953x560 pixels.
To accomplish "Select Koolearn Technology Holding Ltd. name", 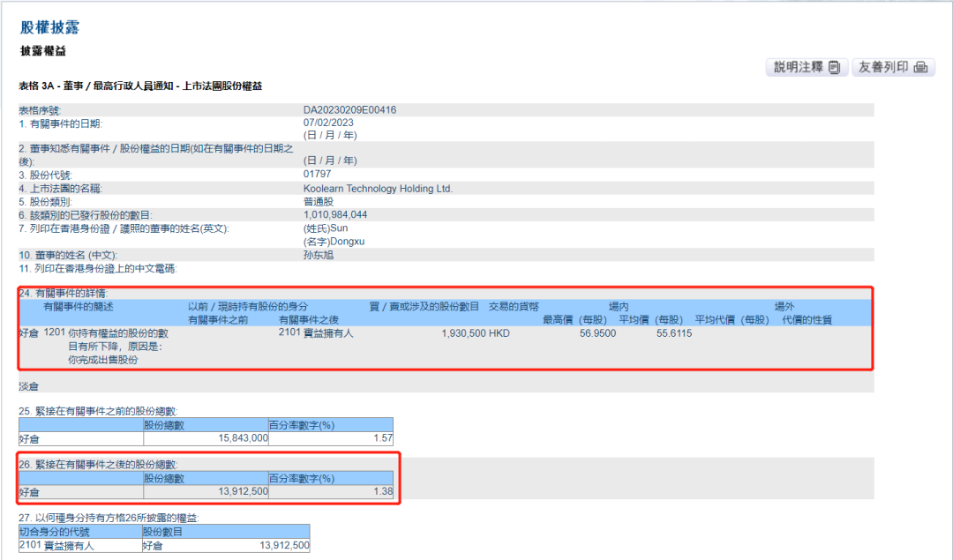I will pyautogui.click(x=378, y=189).
